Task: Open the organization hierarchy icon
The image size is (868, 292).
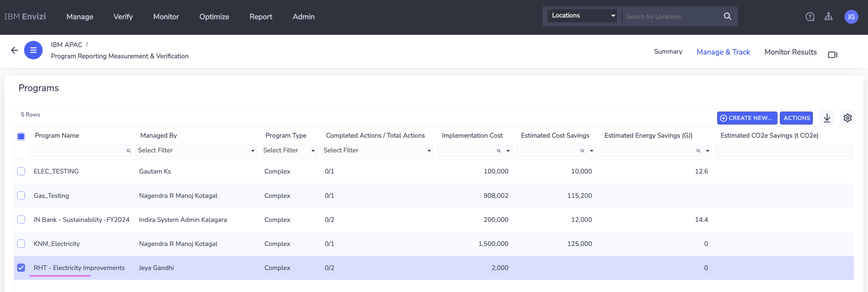Action: (828, 17)
